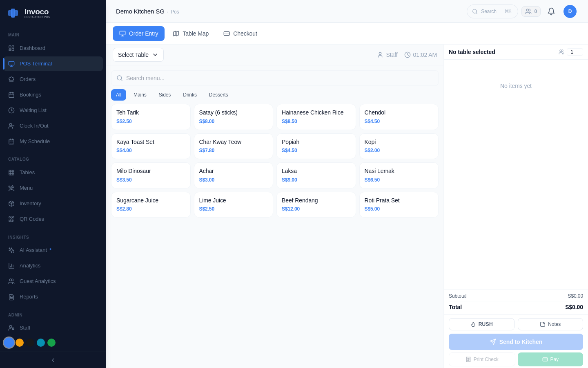Expand Guest Analytics in the Insights section
Image resolution: width=588 pixels, height=368 pixels.
(x=37, y=281)
